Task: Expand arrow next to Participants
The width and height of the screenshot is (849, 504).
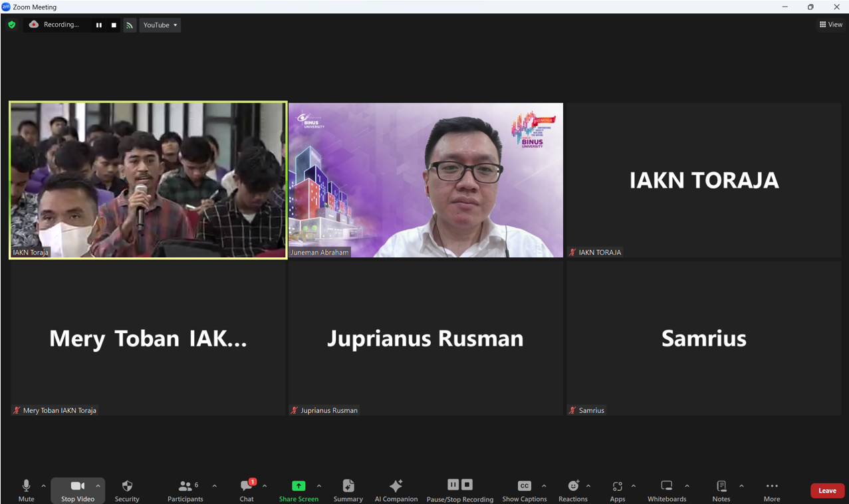Action: point(214,486)
